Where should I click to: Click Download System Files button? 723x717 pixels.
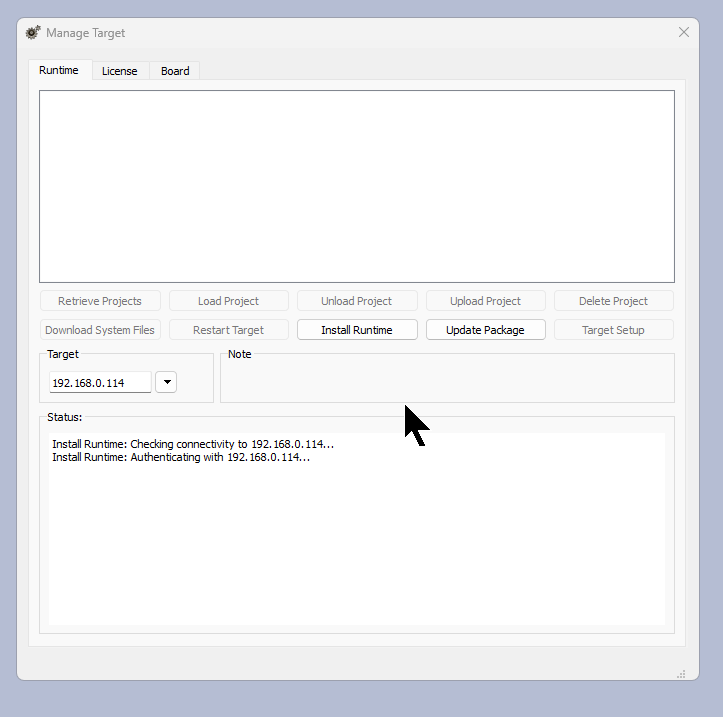(100, 330)
